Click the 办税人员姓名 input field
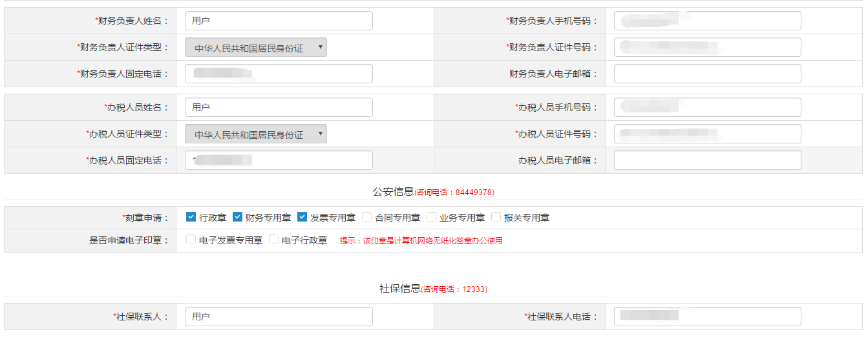This screenshot has width=868, height=354. (x=279, y=107)
